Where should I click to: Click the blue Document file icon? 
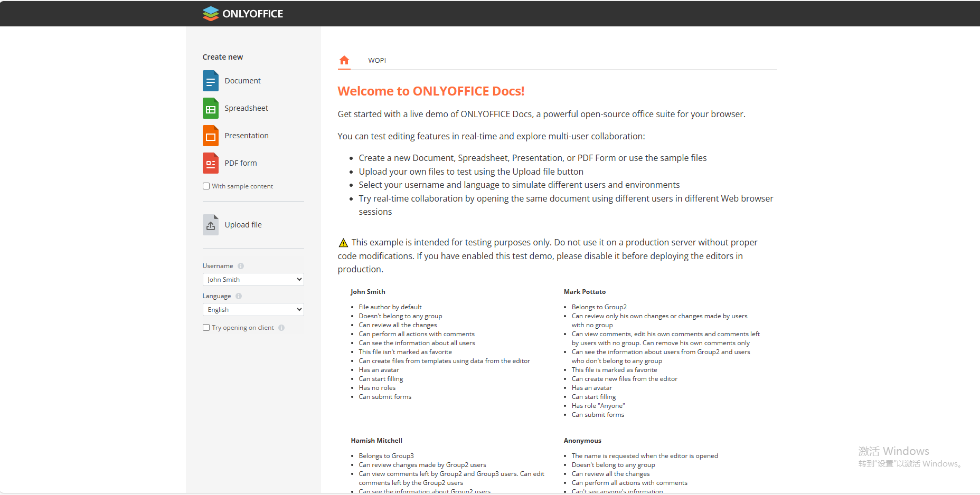[211, 81]
